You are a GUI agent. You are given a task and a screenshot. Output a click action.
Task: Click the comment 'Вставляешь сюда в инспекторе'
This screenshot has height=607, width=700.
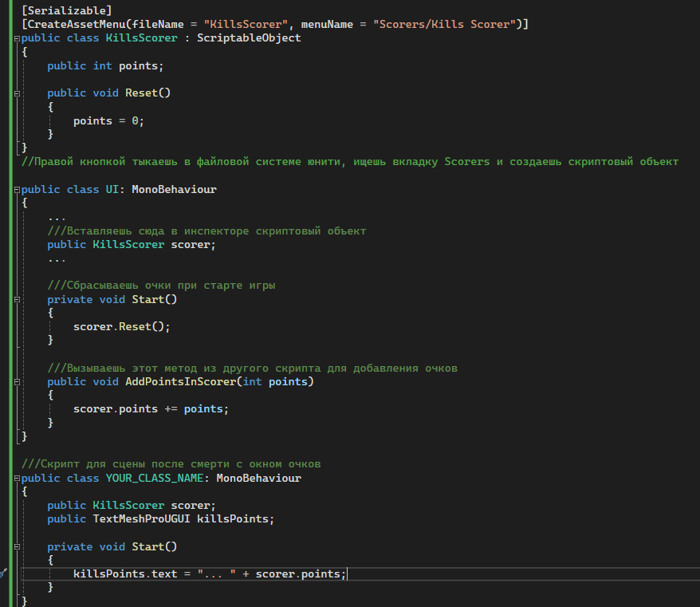click(x=206, y=231)
